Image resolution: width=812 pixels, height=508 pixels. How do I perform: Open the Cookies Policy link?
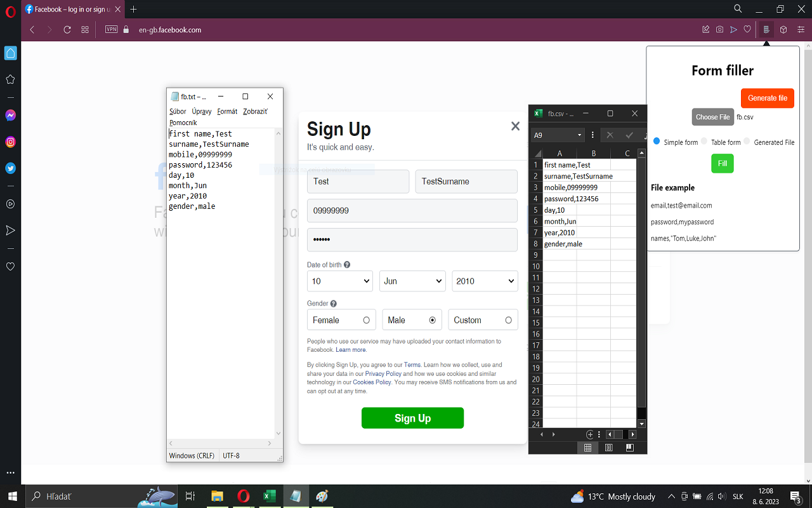[372, 382]
